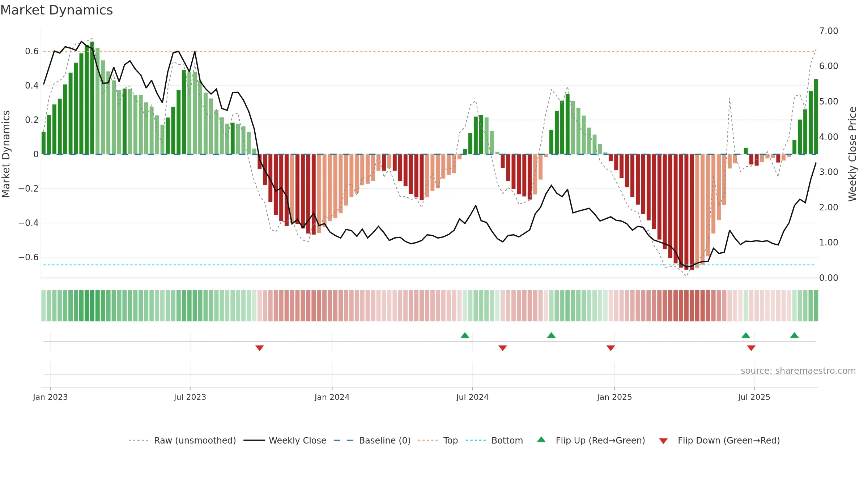Click the 0.2 left axis tick label
Viewport: 868px width, 488px height.
[32, 120]
